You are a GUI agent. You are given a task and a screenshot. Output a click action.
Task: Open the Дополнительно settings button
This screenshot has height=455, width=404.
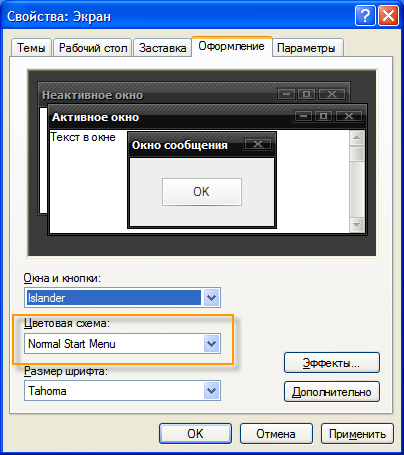click(332, 392)
